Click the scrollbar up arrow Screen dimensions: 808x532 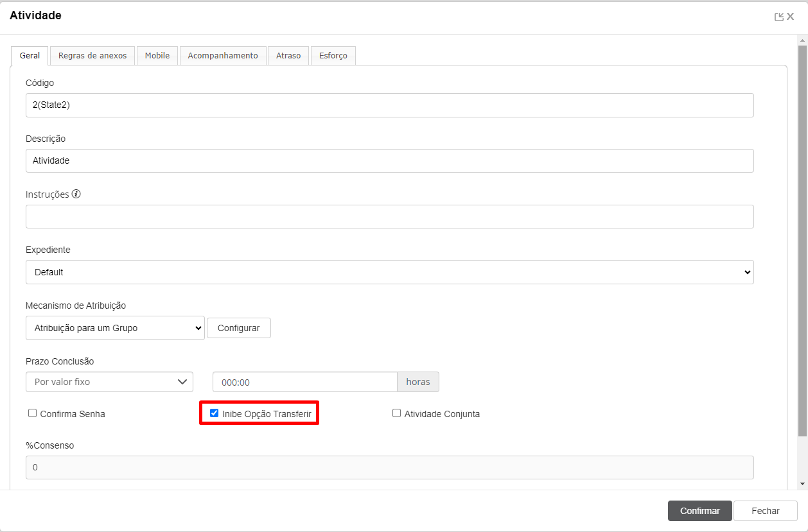802,40
